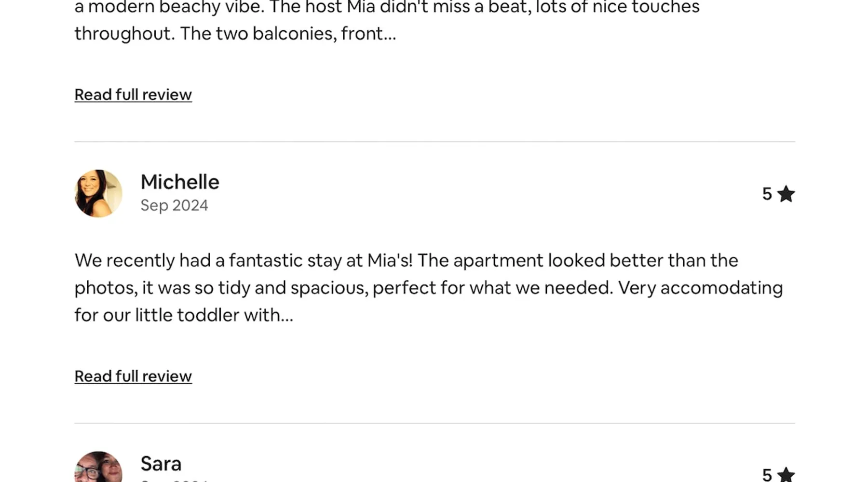Click the star icon in Michelle's rating
868x482 pixels.
pyautogui.click(x=786, y=194)
